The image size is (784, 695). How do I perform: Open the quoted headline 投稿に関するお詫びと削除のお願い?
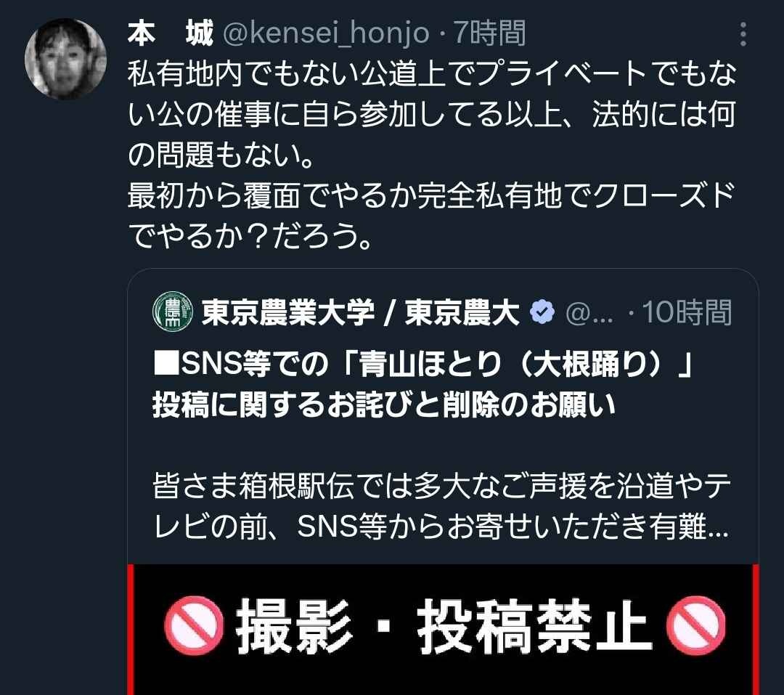click(x=383, y=405)
